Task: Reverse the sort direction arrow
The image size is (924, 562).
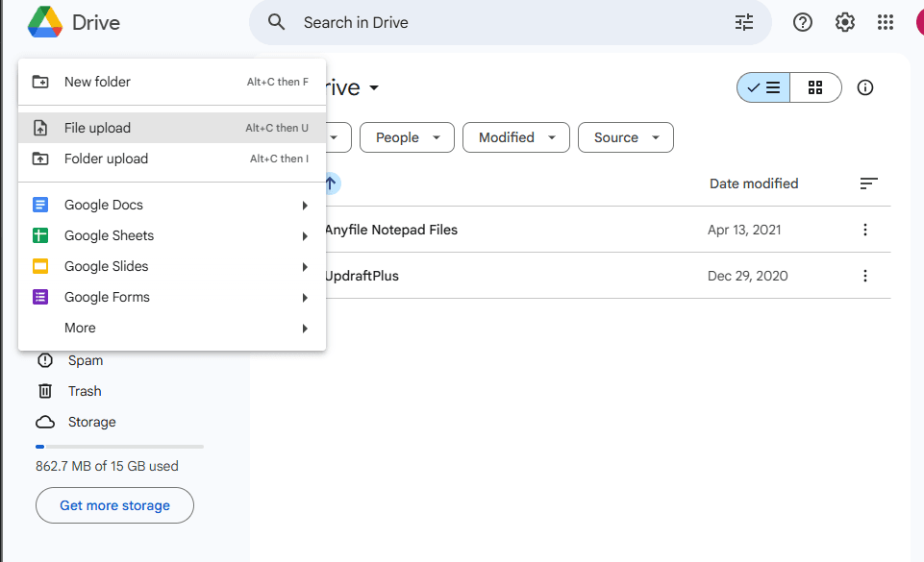Action: pos(332,183)
